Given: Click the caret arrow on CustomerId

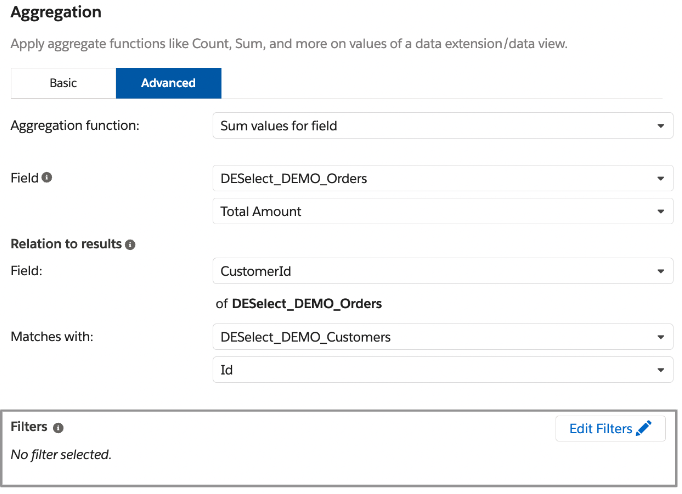Looking at the screenshot, I should [660, 272].
